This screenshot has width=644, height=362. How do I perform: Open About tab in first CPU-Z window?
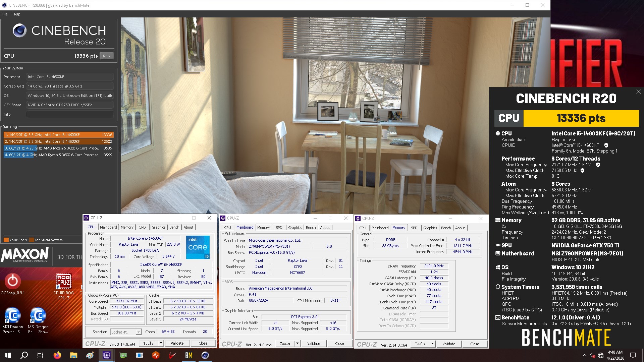coord(189,227)
